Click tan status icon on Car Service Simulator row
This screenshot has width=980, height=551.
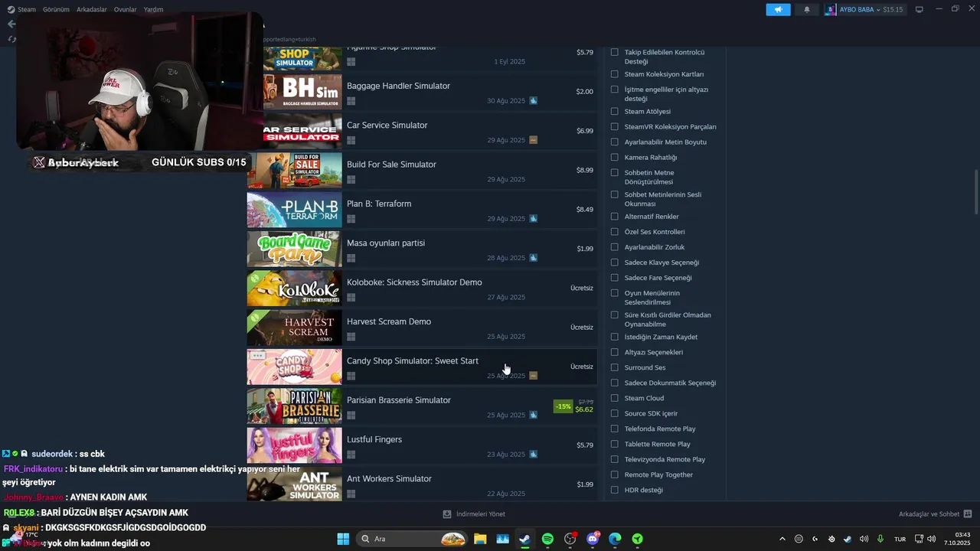tap(533, 140)
